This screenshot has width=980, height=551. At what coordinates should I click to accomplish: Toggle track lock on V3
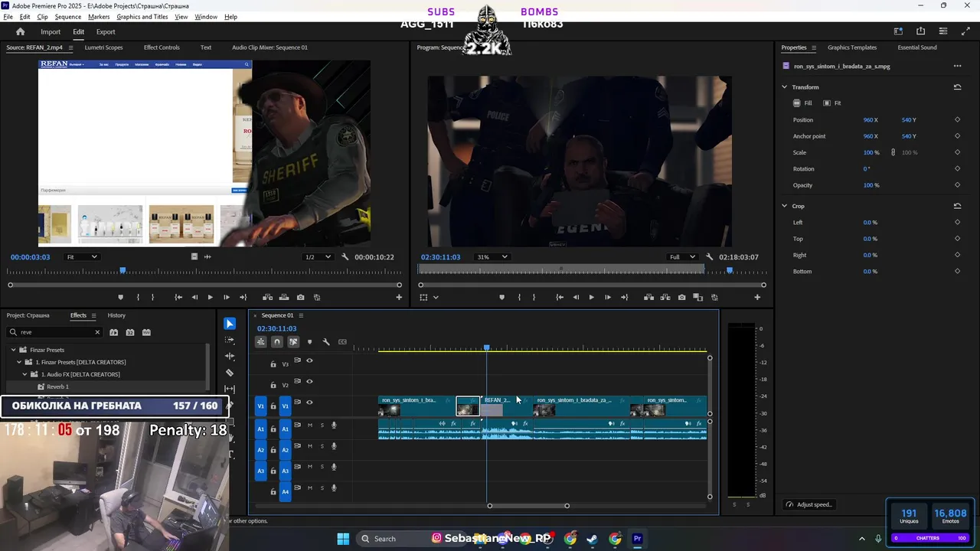tap(273, 364)
